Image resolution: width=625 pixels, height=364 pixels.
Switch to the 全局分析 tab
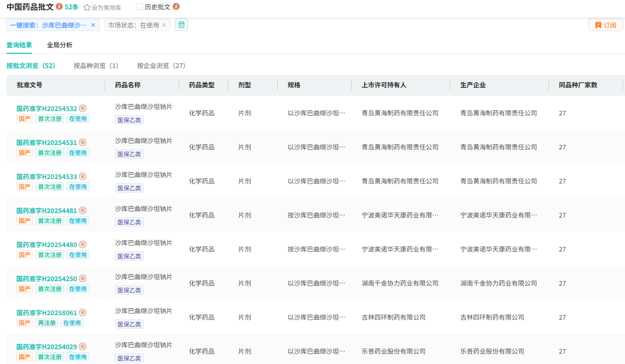click(60, 45)
